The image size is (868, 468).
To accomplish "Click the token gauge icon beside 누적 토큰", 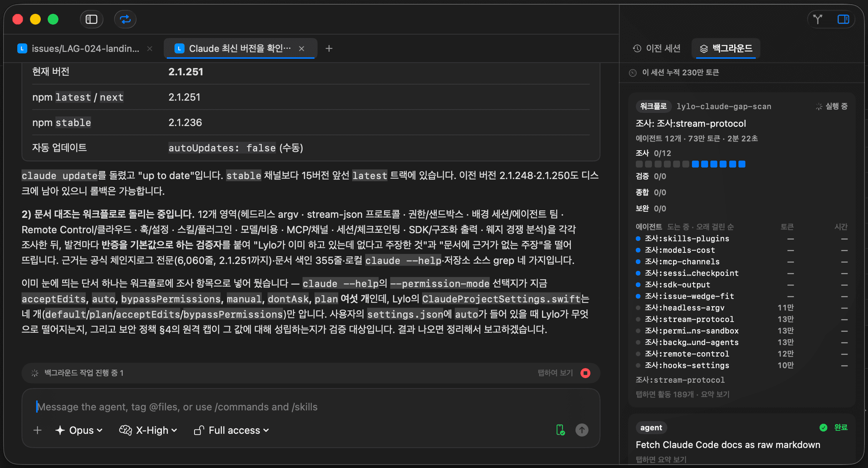I will [633, 73].
